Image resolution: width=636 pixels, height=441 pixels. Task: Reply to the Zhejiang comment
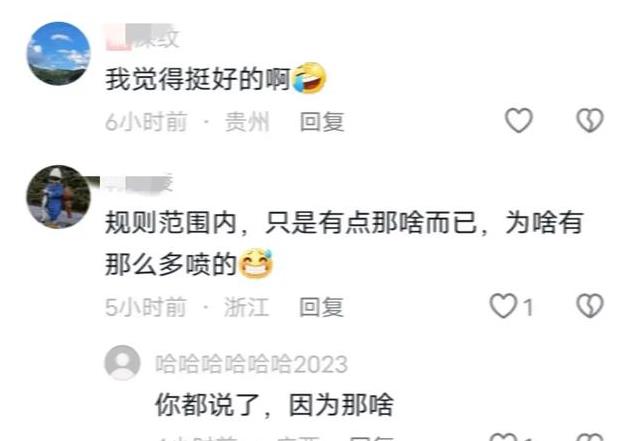(x=321, y=307)
